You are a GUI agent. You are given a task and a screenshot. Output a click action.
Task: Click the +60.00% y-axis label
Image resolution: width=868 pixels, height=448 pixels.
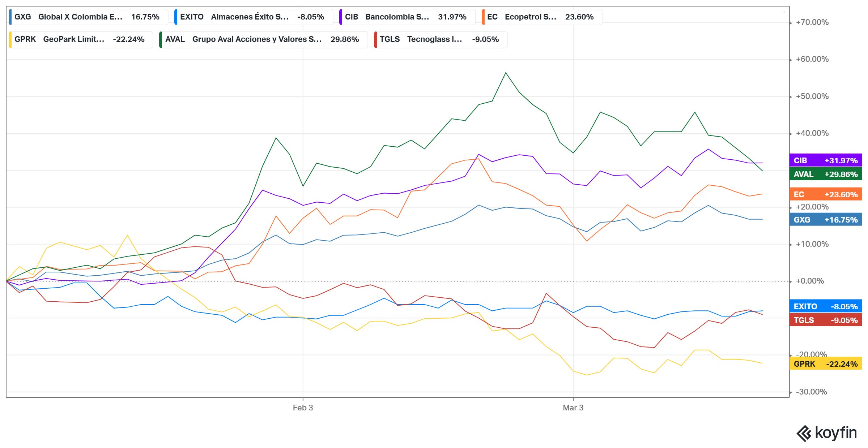pos(812,59)
